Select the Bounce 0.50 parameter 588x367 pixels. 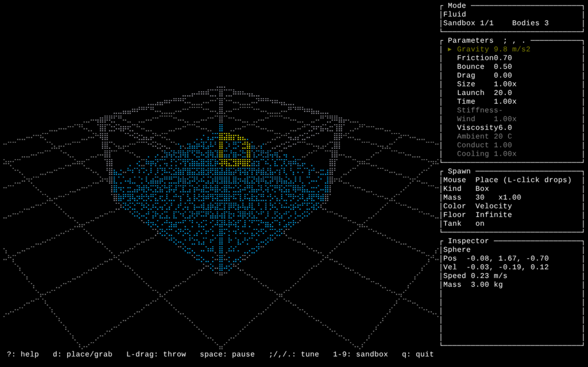click(484, 67)
